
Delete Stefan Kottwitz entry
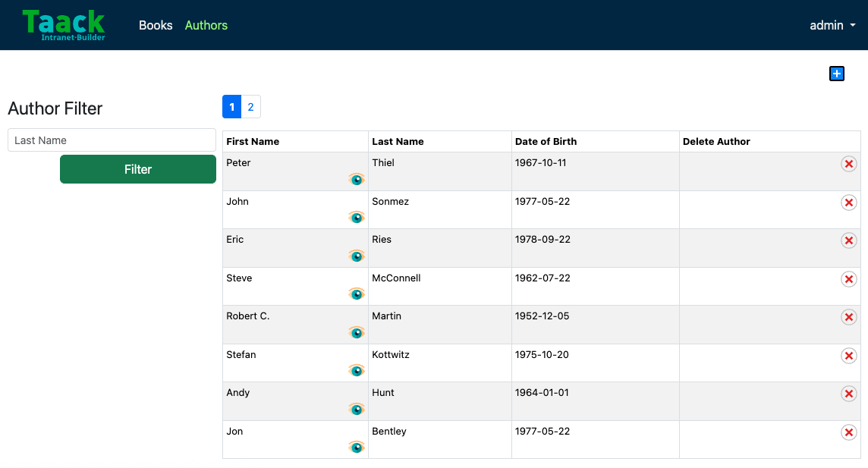point(848,356)
